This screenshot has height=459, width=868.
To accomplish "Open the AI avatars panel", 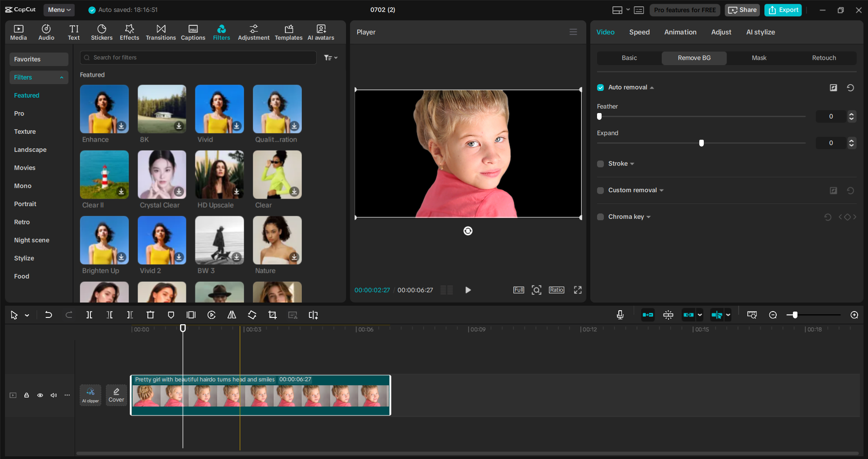I will click(x=321, y=32).
